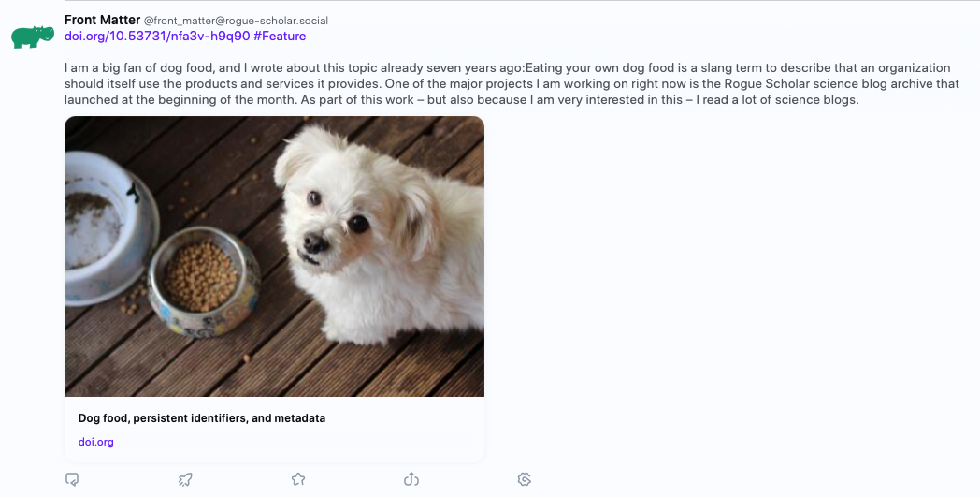
Task: Click the @front_matter@rogue-scholar.social handle
Action: [x=236, y=21]
